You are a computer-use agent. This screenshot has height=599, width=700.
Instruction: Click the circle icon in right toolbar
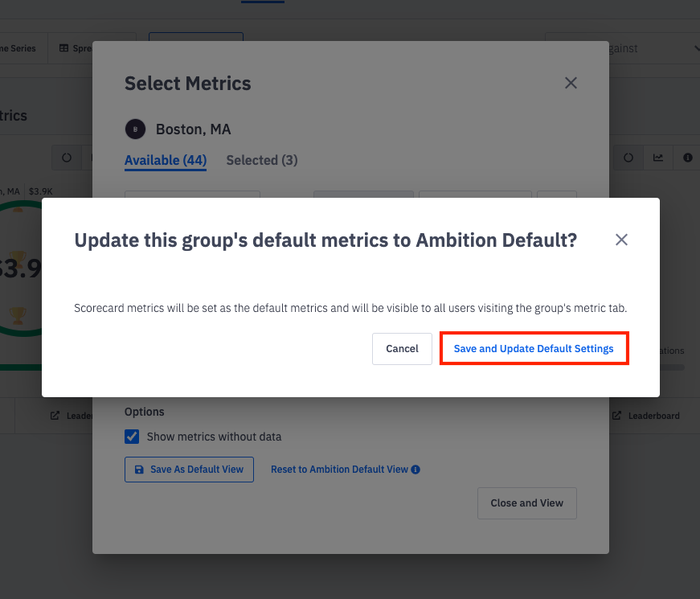pyautogui.click(x=628, y=158)
